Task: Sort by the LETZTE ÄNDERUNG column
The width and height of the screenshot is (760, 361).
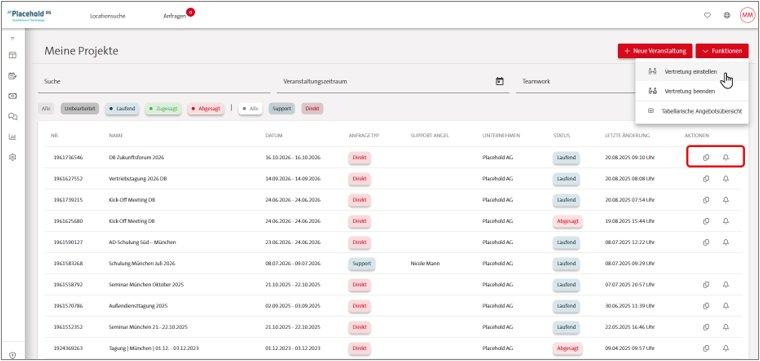Action: (628, 136)
